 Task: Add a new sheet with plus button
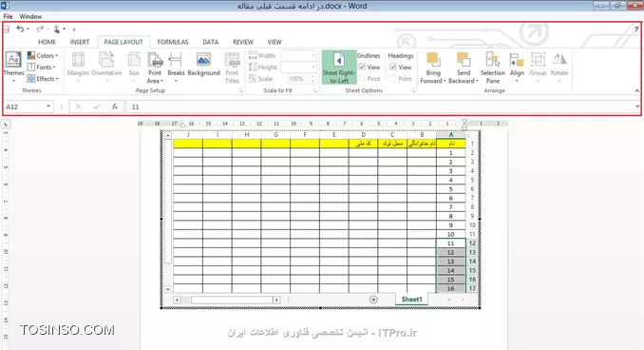(373, 300)
